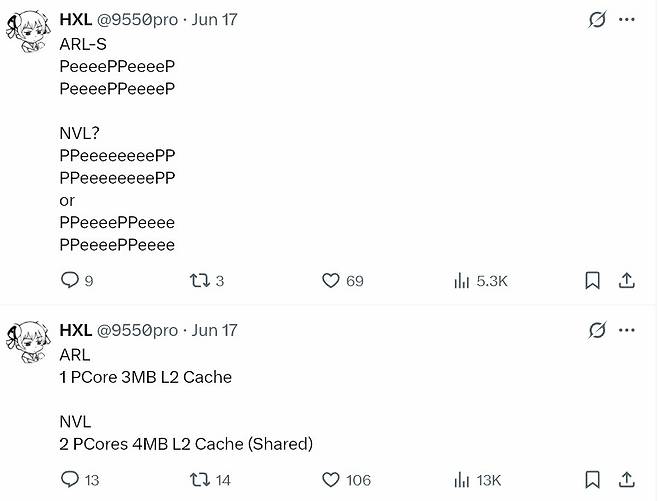Like the ARL-S tweet
The height and width of the screenshot is (501, 658).
(x=331, y=281)
